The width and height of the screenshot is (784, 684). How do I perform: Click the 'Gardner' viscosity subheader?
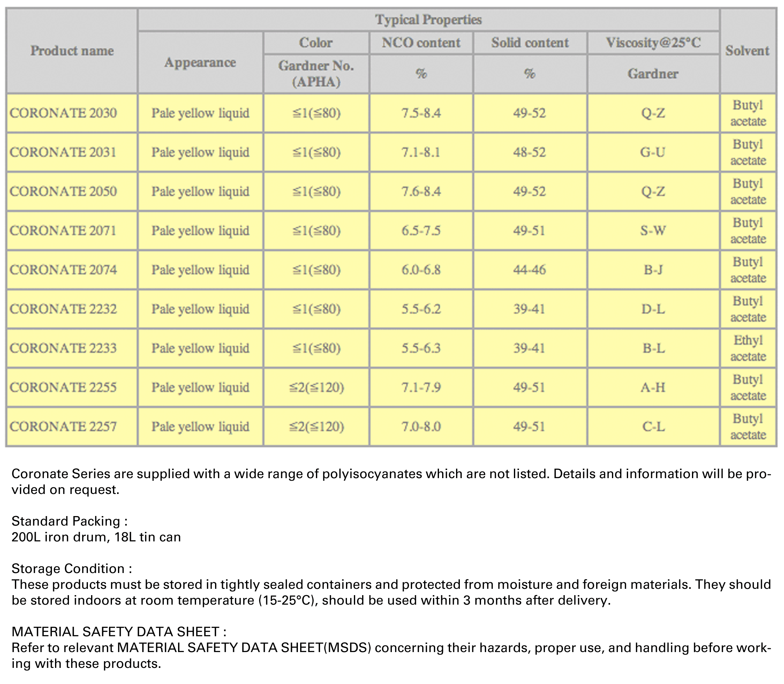pyautogui.click(x=653, y=74)
